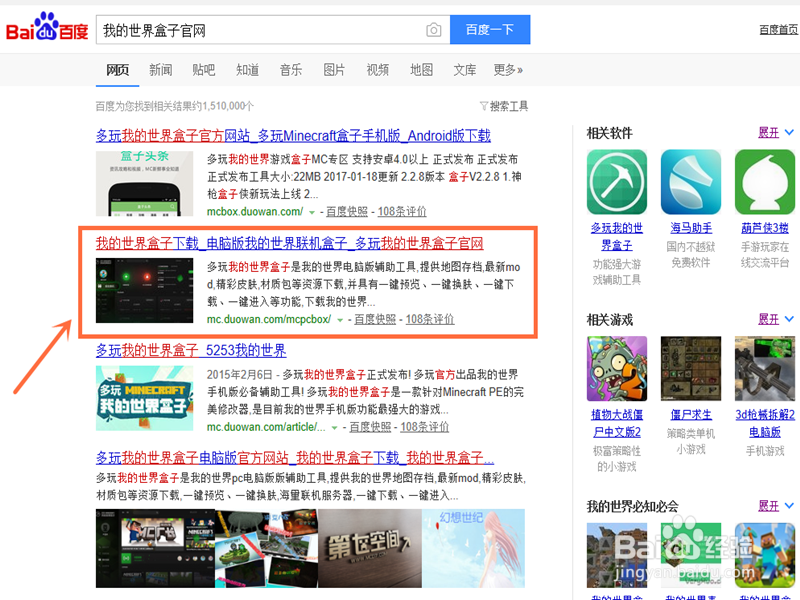Open 多玩我的世界盒子 software link
Screen dimensions: 800x600
pyautogui.click(x=617, y=236)
